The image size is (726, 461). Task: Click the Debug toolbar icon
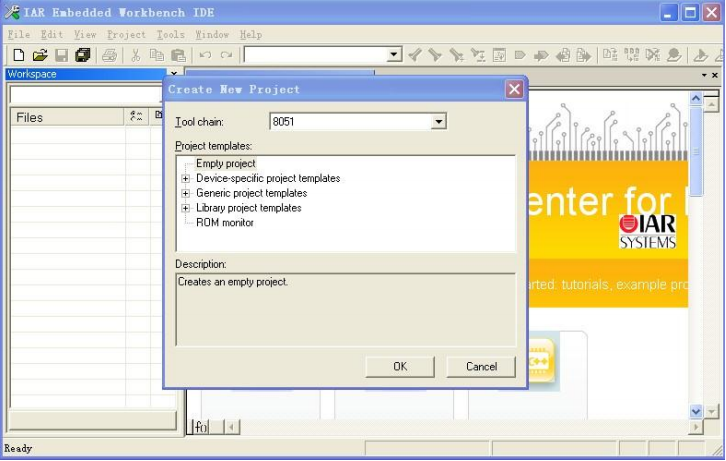[701, 55]
